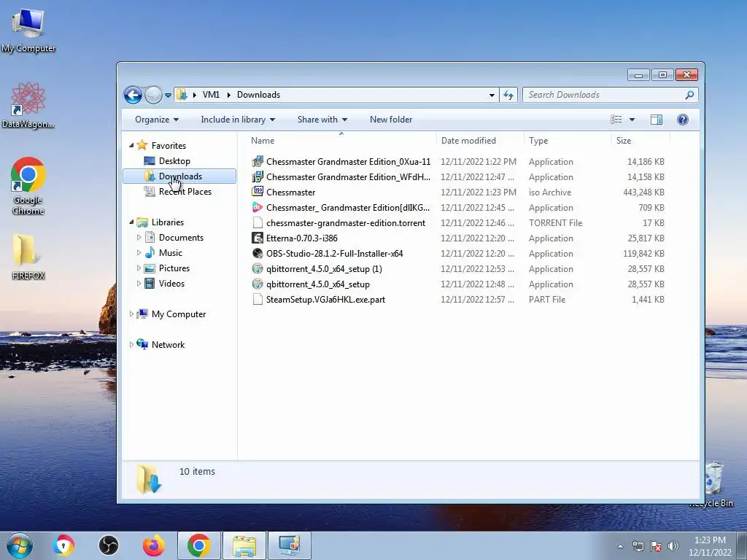Select Chessmaster Grandmaster Edition_WFdH file icon
The image size is (747, 560).
tap(258, 176)
